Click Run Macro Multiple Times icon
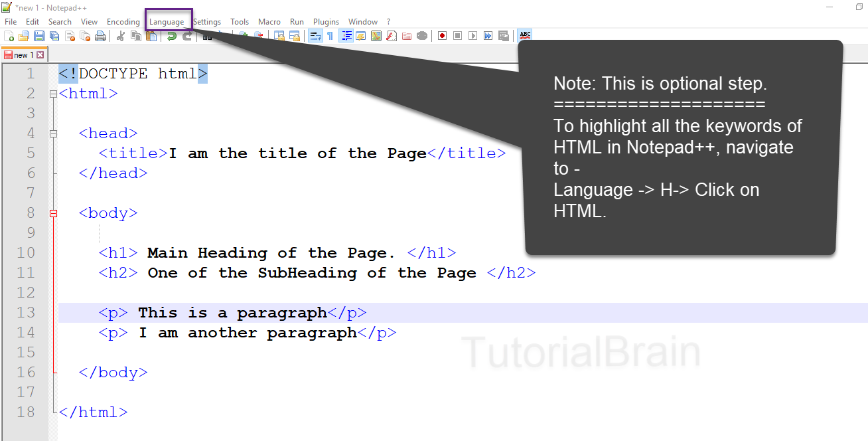The height and width of the screenshot is (441, 868). point(488,36)
